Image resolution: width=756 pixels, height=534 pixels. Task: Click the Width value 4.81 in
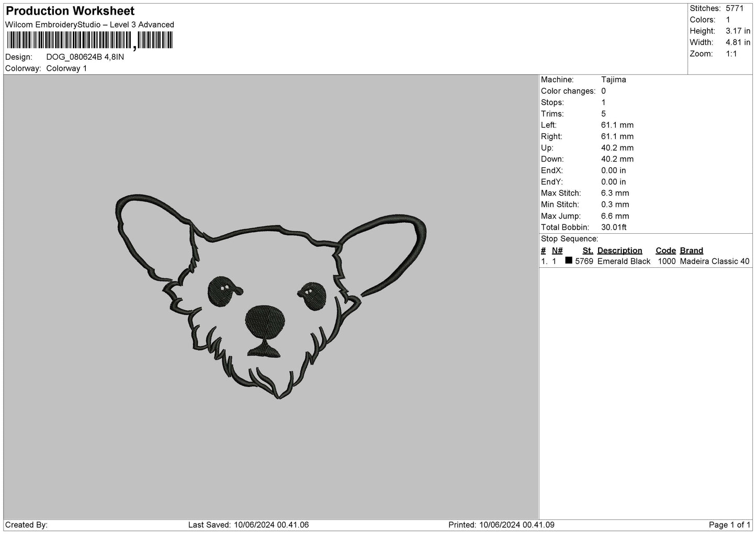coord(738,42)
